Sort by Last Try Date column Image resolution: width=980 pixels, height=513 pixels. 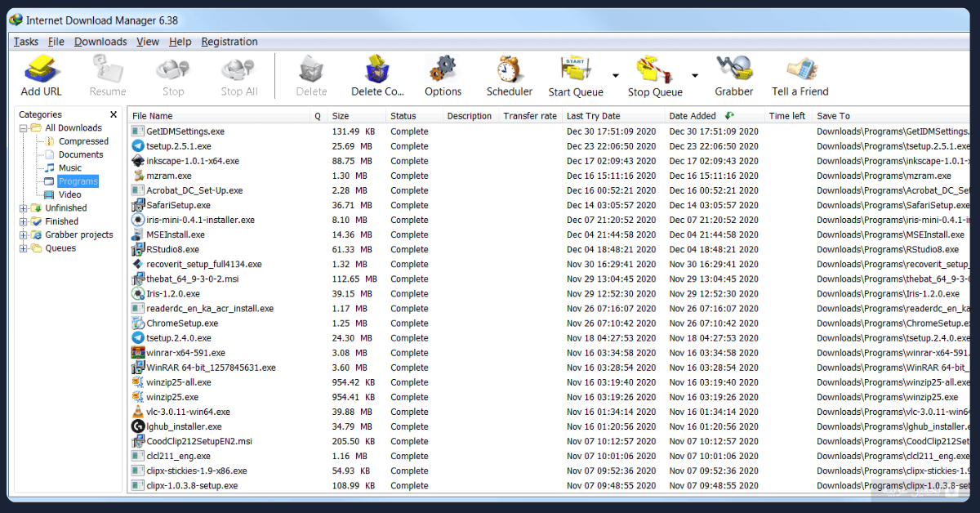(613, 116)
